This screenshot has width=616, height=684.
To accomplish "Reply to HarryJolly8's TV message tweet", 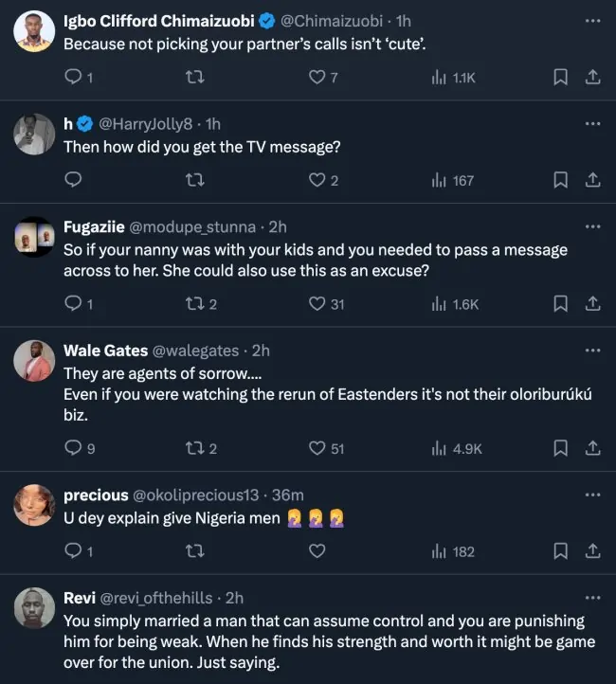I will point(73,180).
